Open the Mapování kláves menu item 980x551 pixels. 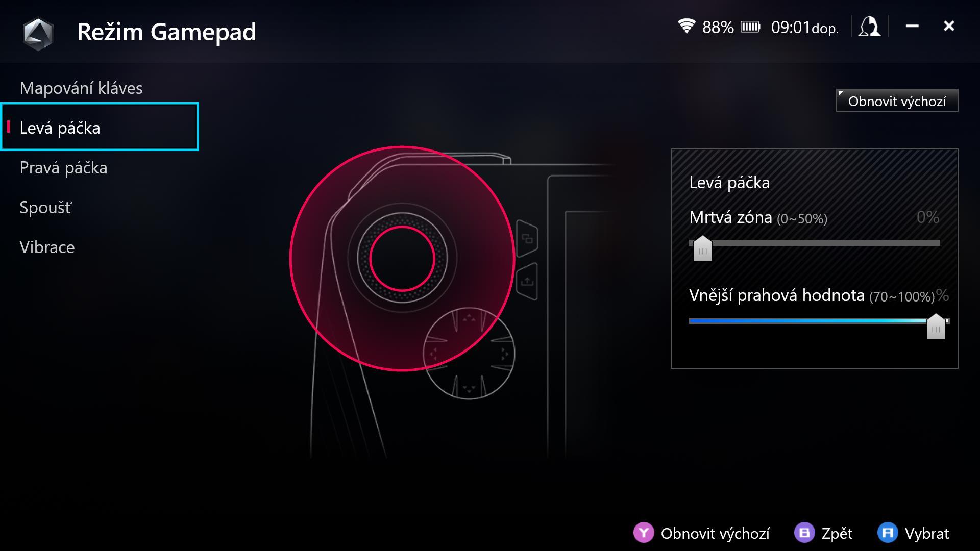click(x=81, y=88)
